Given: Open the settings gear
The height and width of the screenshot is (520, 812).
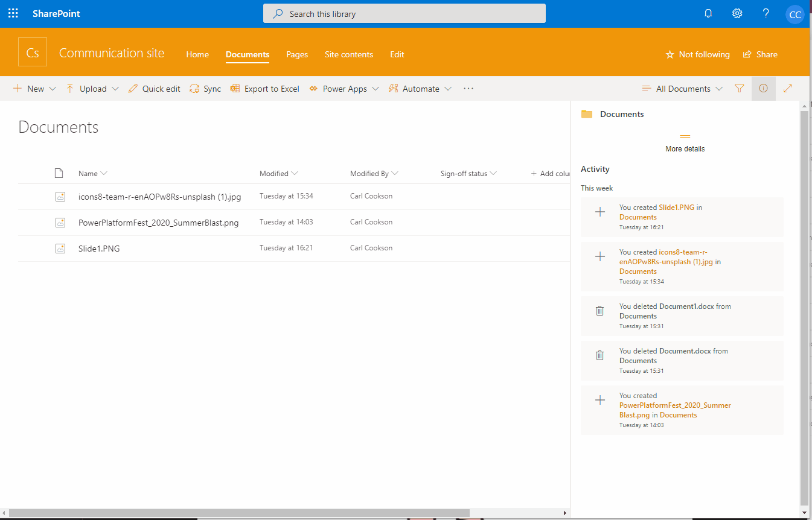Looking at the screenshot, I should click(737, 13).
